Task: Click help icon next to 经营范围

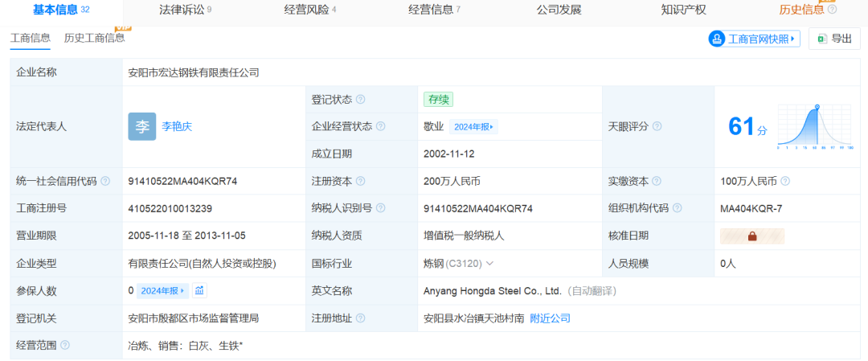Action: point(65,346)
